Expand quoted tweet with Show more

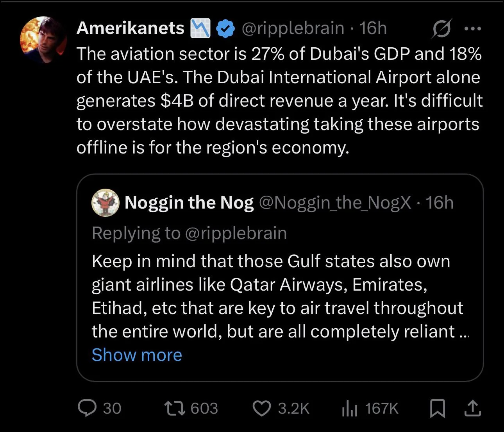point(137,355)
